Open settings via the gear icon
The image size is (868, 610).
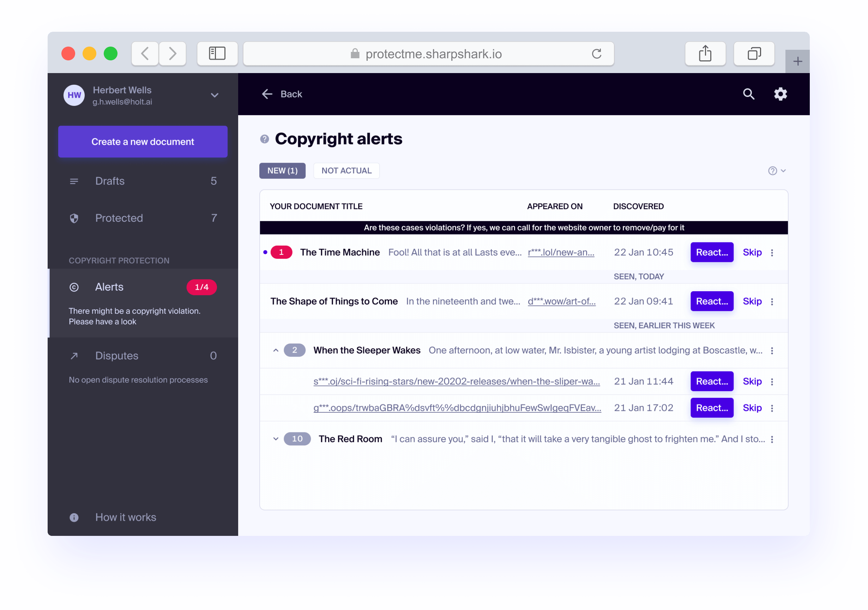(780, 94)
